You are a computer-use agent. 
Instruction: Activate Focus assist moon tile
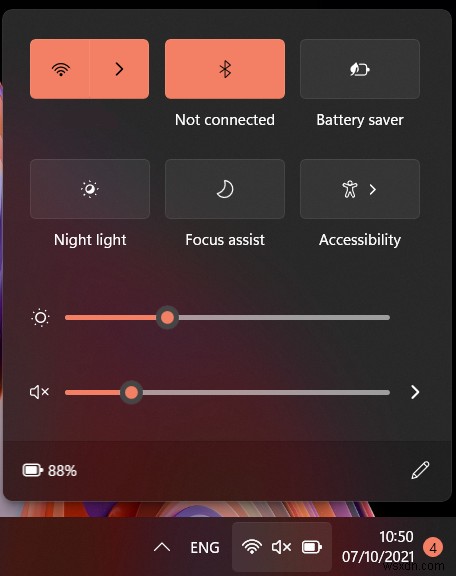225,189
